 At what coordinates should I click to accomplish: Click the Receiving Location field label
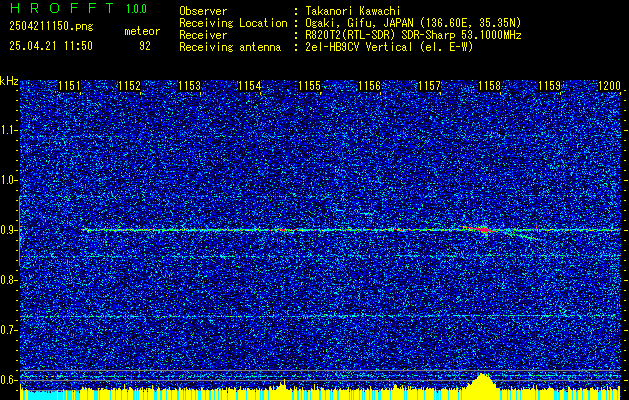pyautogui.click(x=233, y=23)
